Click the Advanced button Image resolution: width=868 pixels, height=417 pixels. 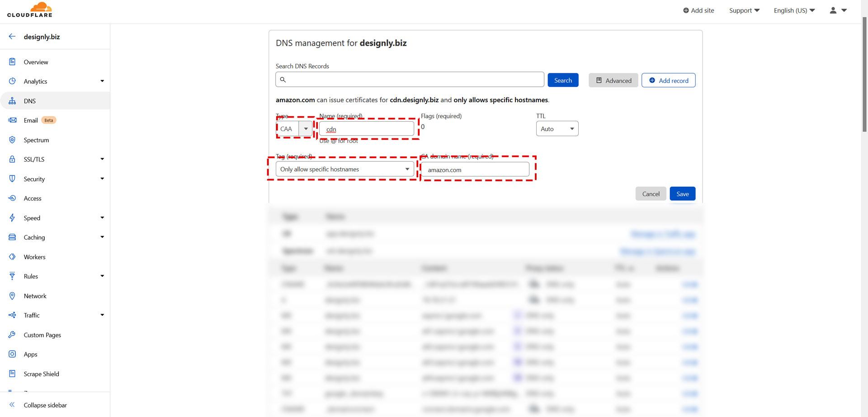tap(613, 80)
